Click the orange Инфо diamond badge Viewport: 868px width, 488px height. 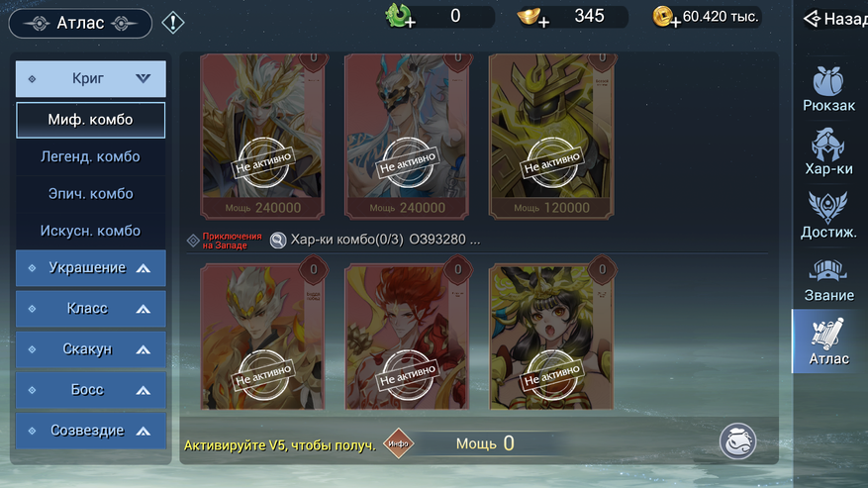coord(399,443)
